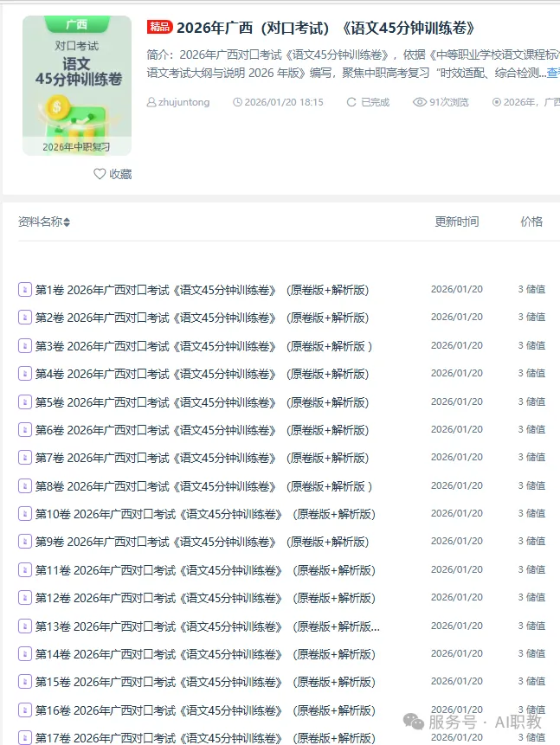Open 第13卷 file name ending with ellipsis
This screenshot has width=560, height=745.
click(208, 626)
